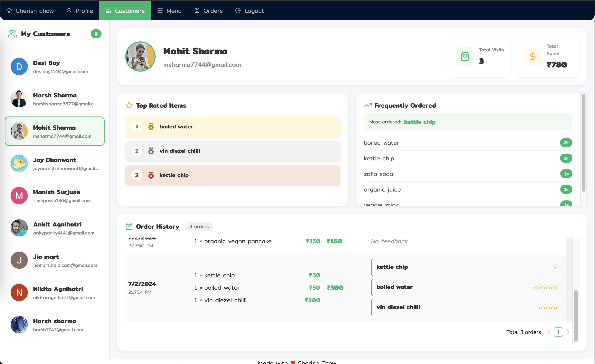Click the next page chevron in Order History
The height and width of the screenshot is (364, 595).
pos(568,332)
